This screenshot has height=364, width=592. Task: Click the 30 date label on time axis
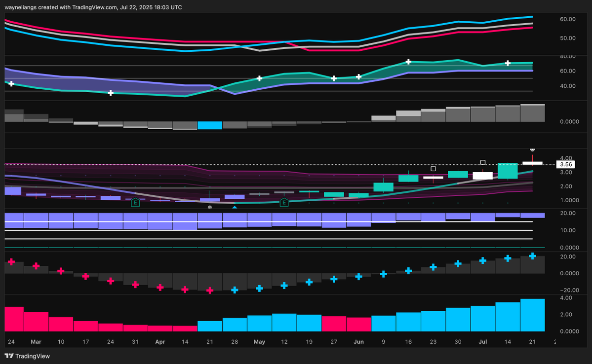(x=458, y=342)
